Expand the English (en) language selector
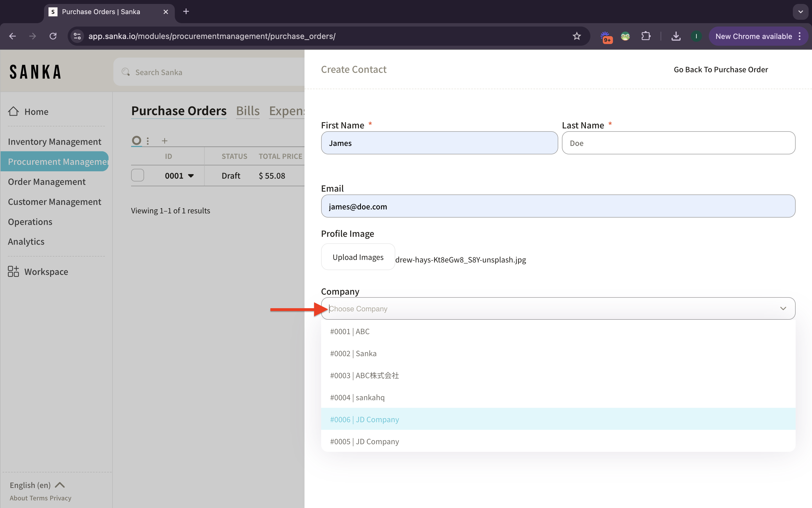Viewport: 812px width, 508px height. (x=37, y=485)
